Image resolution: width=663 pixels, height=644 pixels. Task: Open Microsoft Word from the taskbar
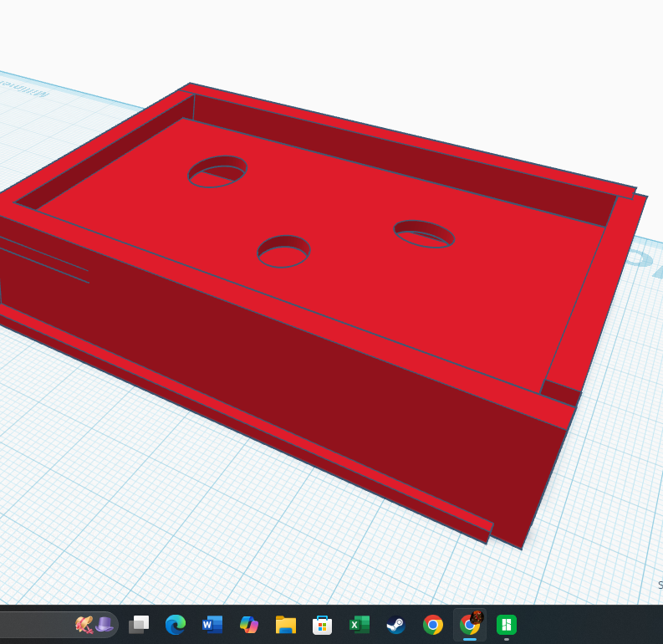pyautogui.click(x=212, y=625)
